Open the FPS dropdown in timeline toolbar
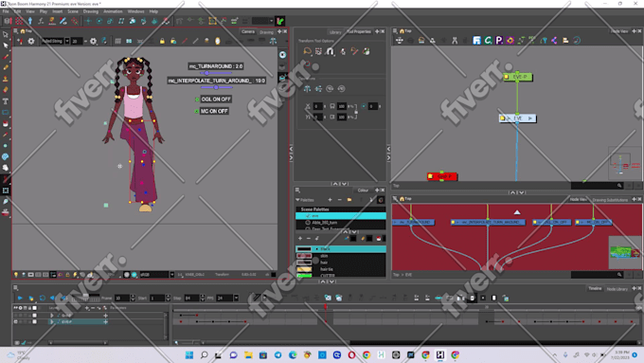This screenshot has height=363, width=644. (x=236, y=298)
